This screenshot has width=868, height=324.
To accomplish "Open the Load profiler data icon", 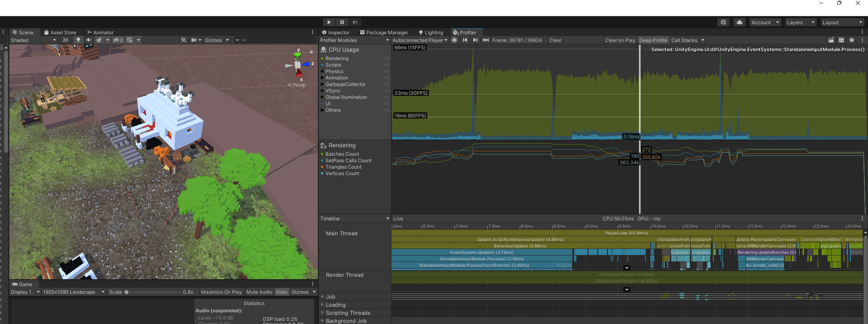I will 831,40.
